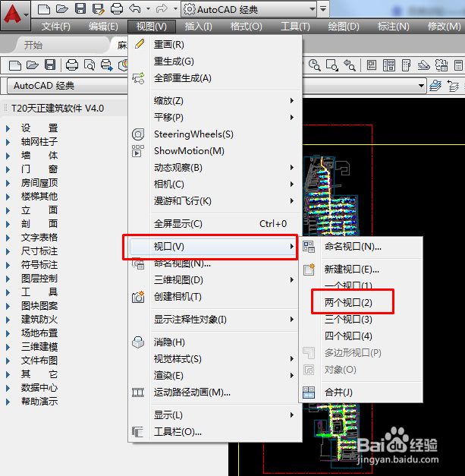465x476 pixels.
Task: Click the Zoom Window icon in the toolbar
Action: coord(331,65)
